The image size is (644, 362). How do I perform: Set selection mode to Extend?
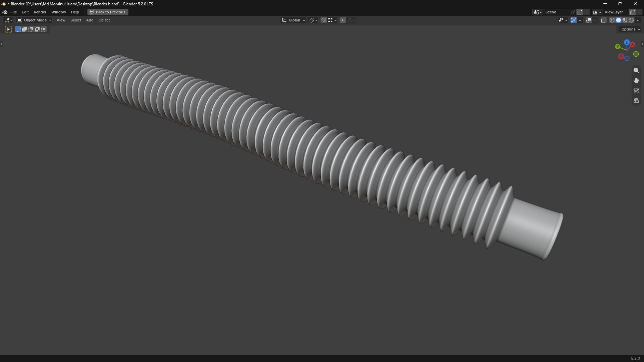(24, 29)
